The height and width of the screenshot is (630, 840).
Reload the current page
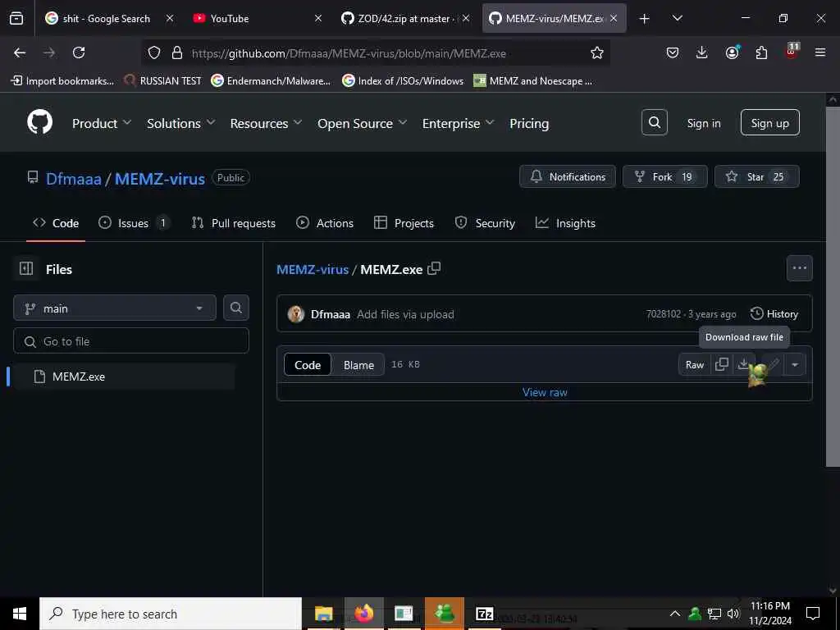pos(79,52)
